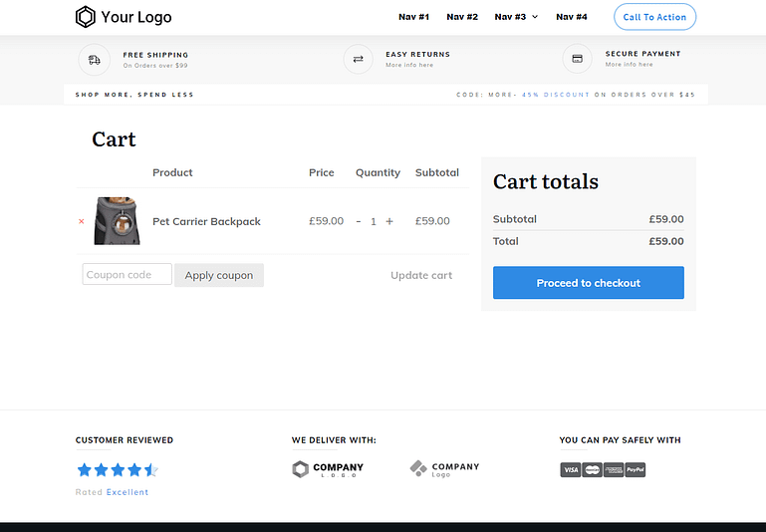Open the Pet Carrier Backpack product thumbnail
Screen dimensions: 766x532
click(117, 221)
